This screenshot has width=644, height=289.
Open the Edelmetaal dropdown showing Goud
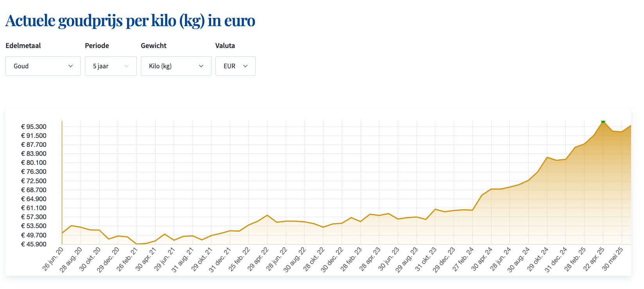[x=43, y=66]
